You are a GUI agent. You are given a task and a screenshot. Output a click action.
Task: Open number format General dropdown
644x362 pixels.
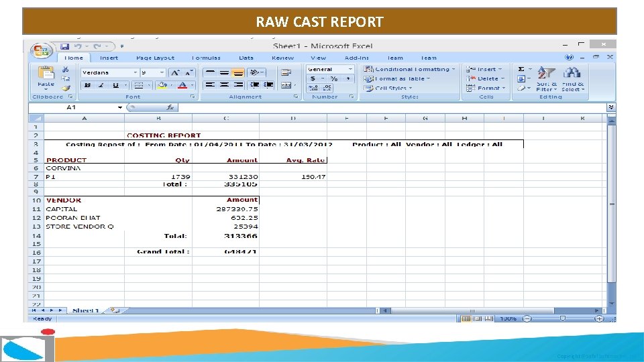point(350,69)
